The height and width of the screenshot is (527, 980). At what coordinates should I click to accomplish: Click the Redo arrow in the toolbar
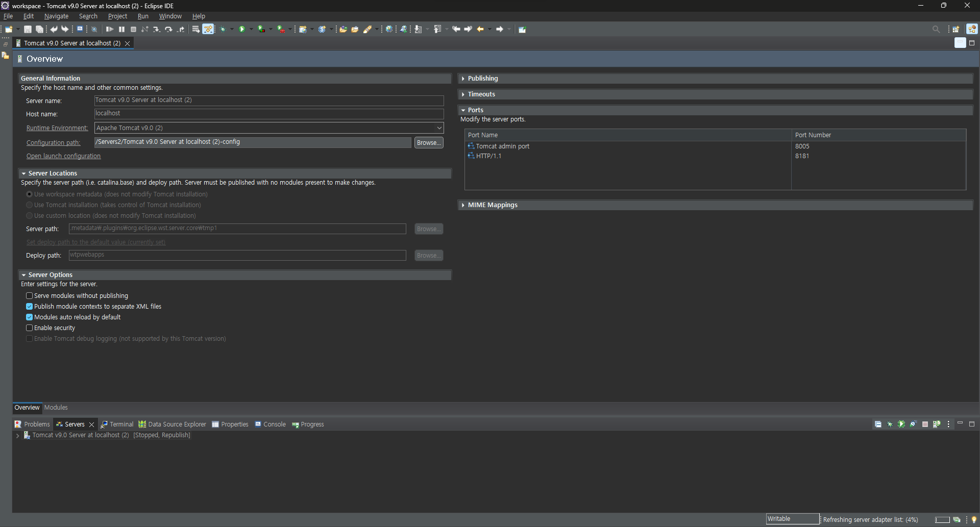coord(65,29)
